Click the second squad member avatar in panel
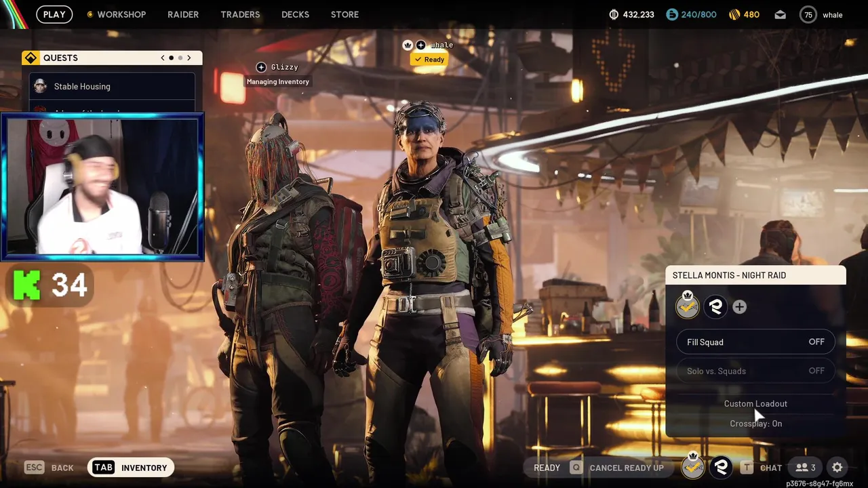 pyautogui.click(x=715, y=307)
